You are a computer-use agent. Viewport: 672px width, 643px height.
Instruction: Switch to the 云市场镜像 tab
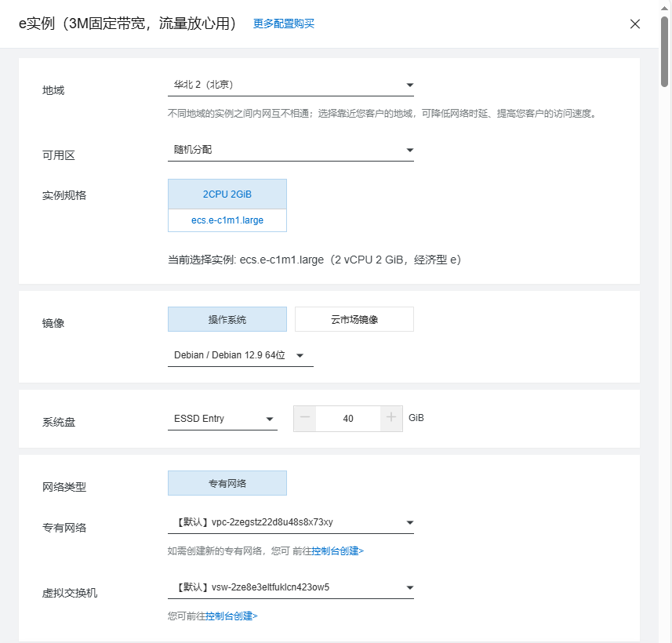[x=354, y=318]
